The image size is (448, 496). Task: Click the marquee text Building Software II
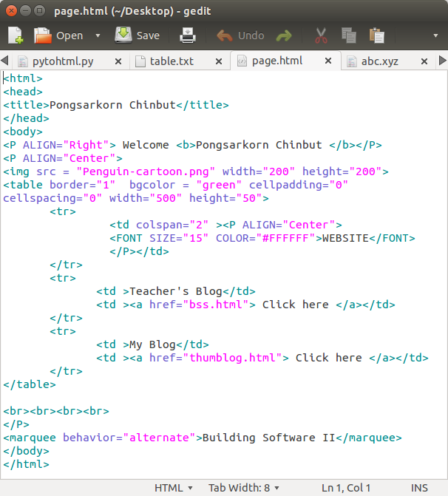(x=268, y=438)
